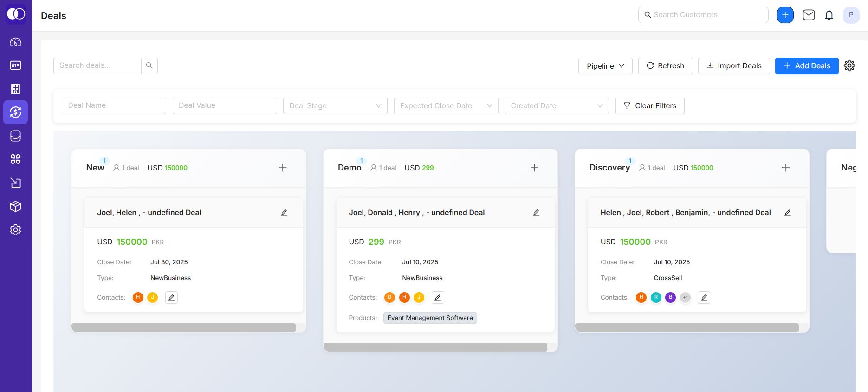Focus the Search deals field

[97, 65]
